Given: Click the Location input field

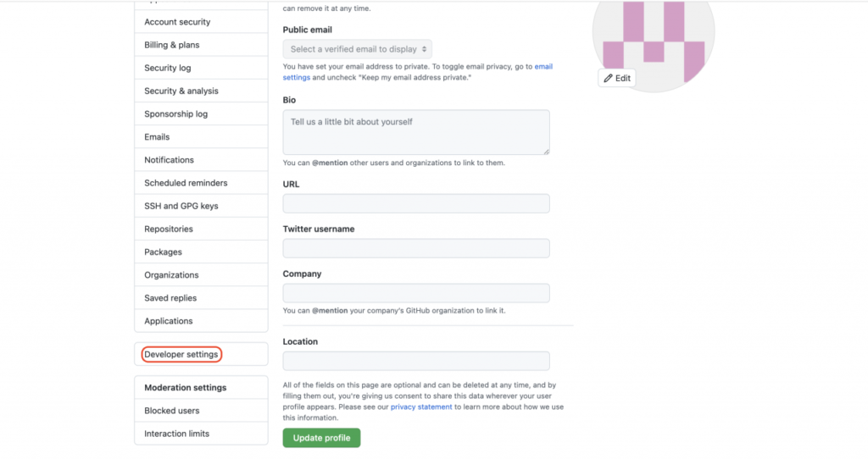Looking at the screenshot, I should click(415, 361).
